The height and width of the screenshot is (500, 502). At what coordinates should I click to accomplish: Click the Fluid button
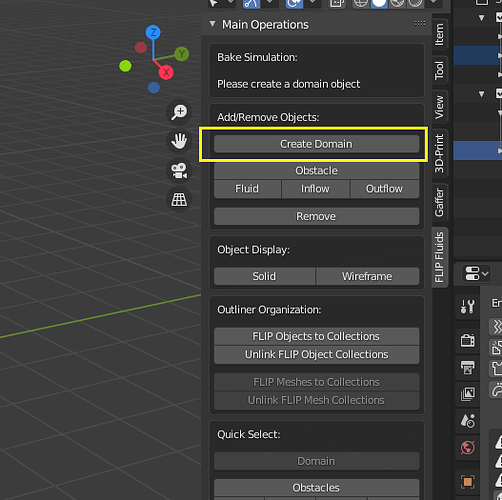tap(247, 189)
